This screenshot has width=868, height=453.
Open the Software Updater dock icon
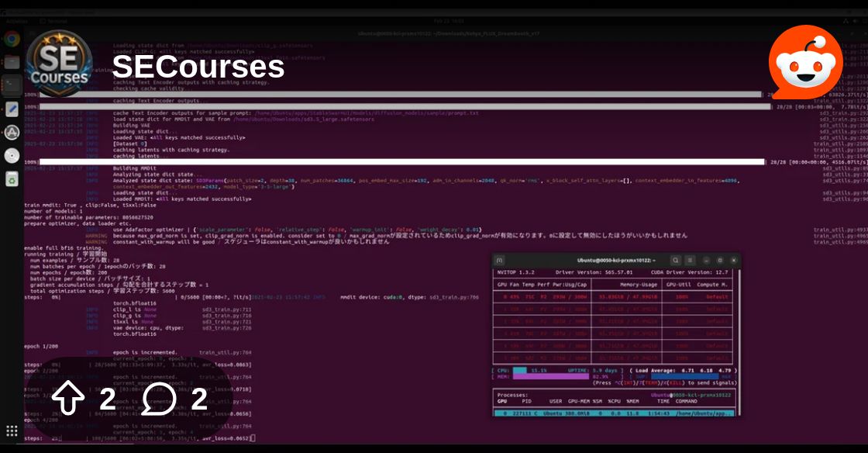coord(12,133)
